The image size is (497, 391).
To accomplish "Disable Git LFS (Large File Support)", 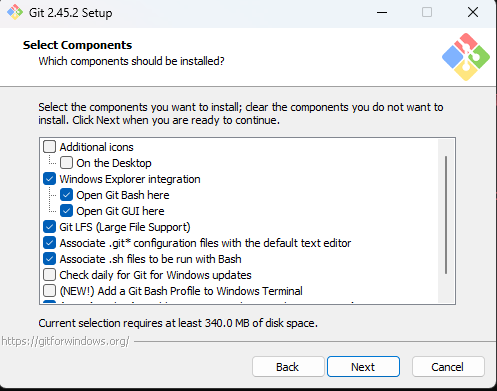I will pos(50,227).
